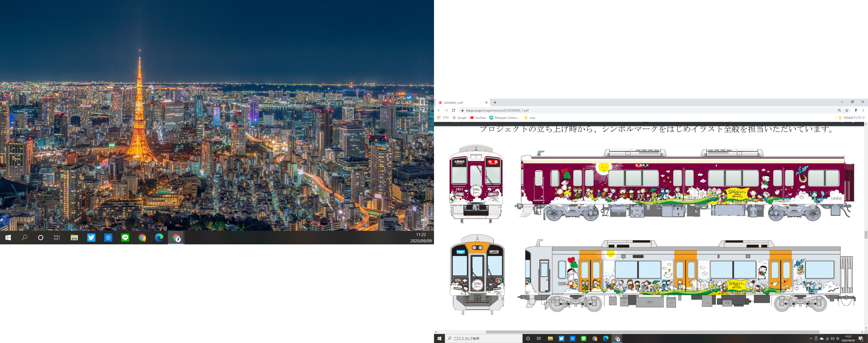Click the volume speaker tray icon
This screenshot has width=868, height=343.
[x=832, y=338]
